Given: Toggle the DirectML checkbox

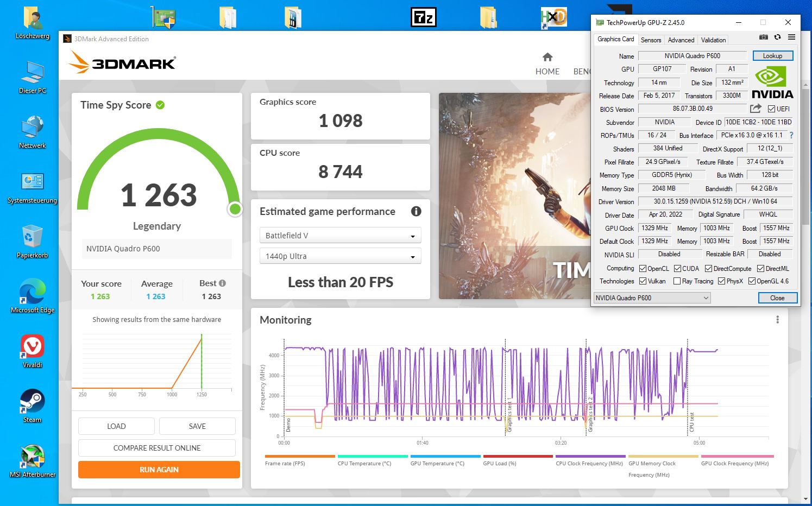Looking at the screenshot, I should 760,269.
